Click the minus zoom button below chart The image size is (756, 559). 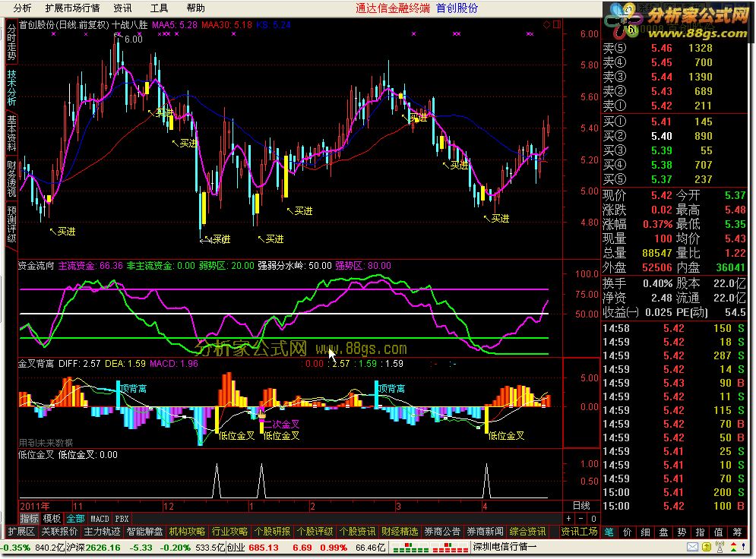(581, 519)
